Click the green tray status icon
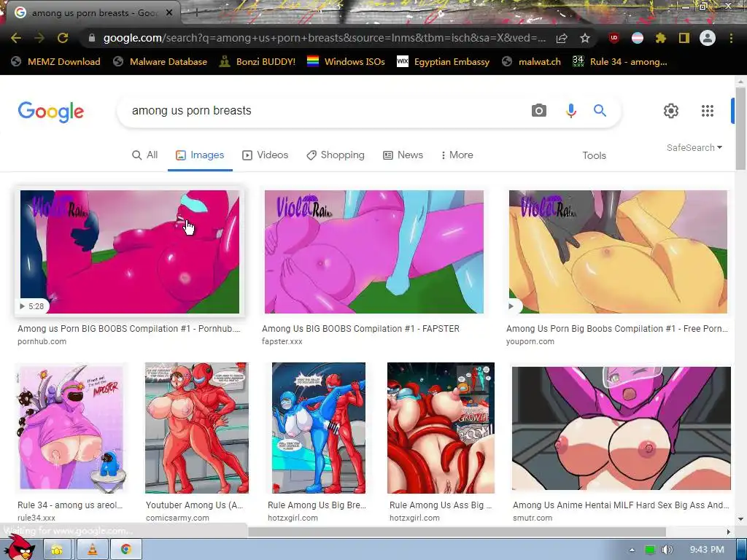The height and width of the screenshot is (560, 747). click(650, 550)
